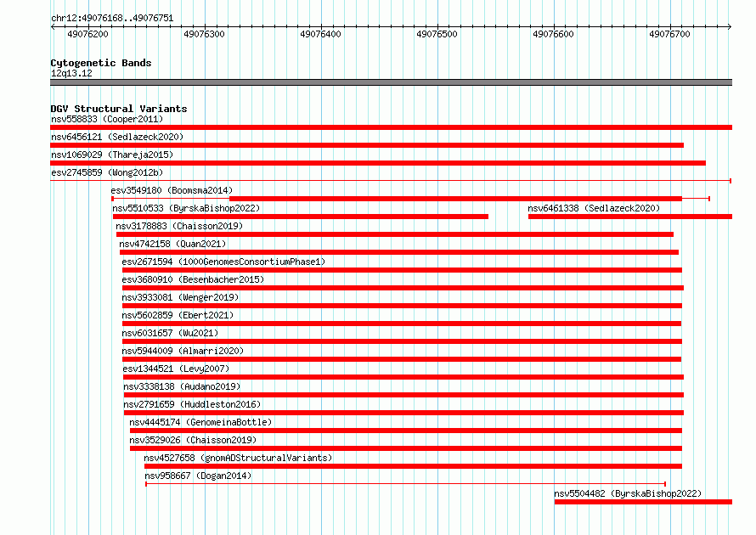Open nsv4527658 (gnomADStructuralVariants) label
Viewport: 756px width, 535px height.
tap(238, 458)
